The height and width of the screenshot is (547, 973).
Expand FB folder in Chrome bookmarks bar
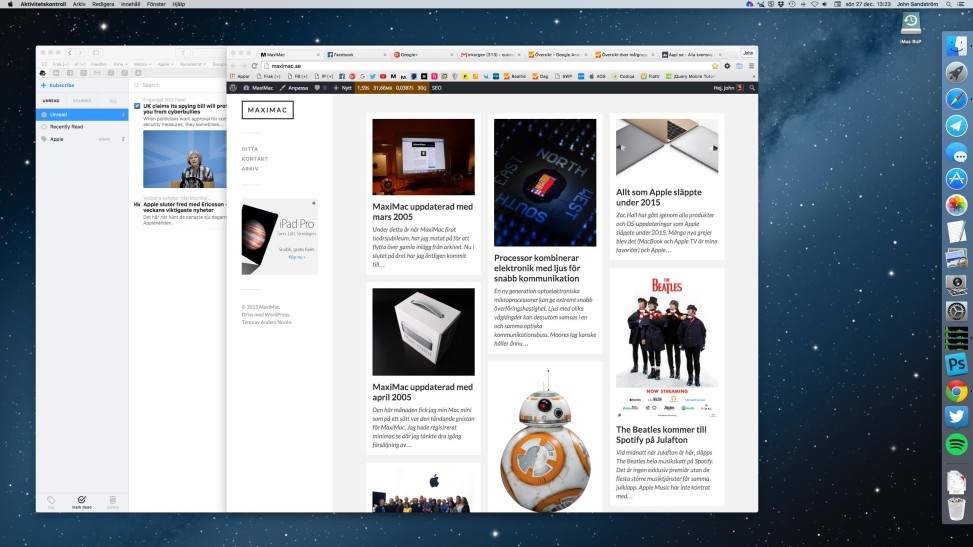pyautogui.click(x=299, y=76)
